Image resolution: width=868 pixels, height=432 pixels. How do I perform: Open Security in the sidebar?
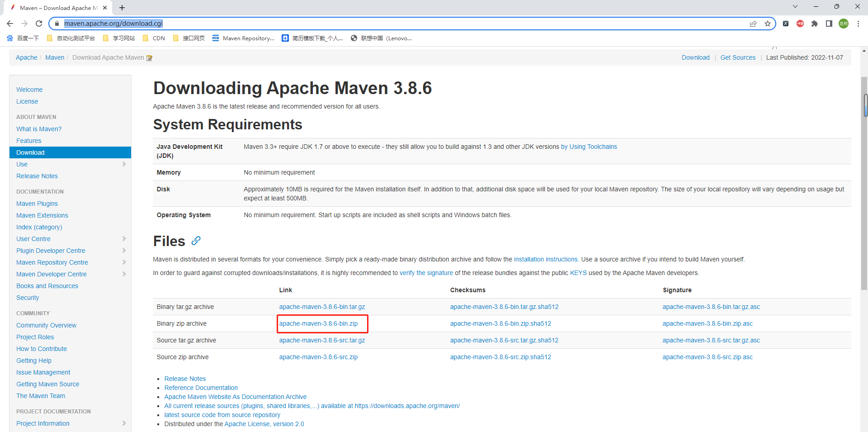tap(28, 298)
